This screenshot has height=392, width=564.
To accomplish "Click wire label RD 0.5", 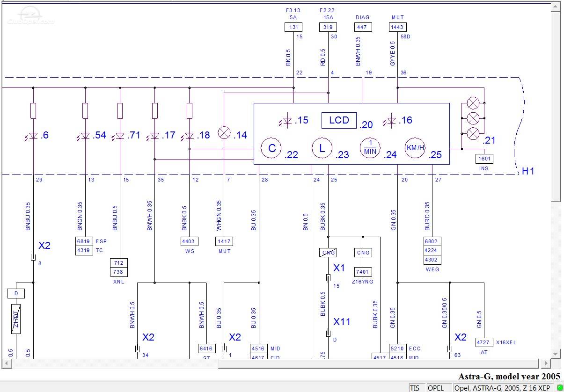I will click(x=323, y=57).
